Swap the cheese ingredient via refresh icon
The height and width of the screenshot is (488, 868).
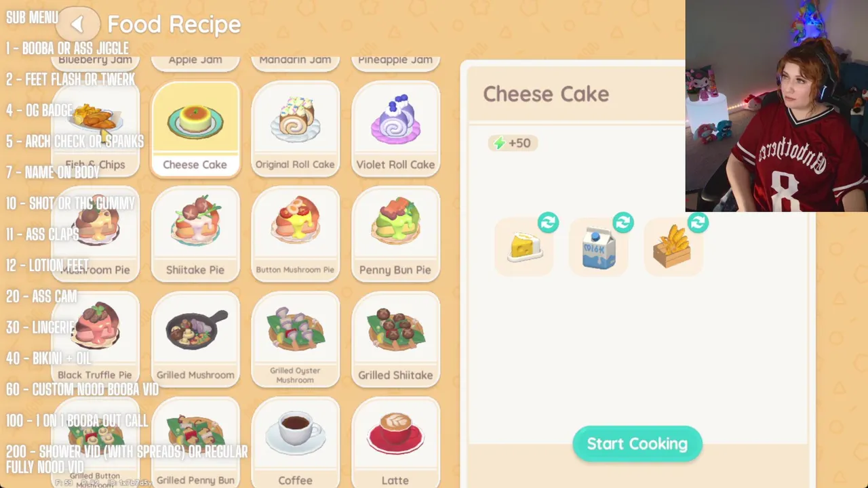click(x=548, y=222)
